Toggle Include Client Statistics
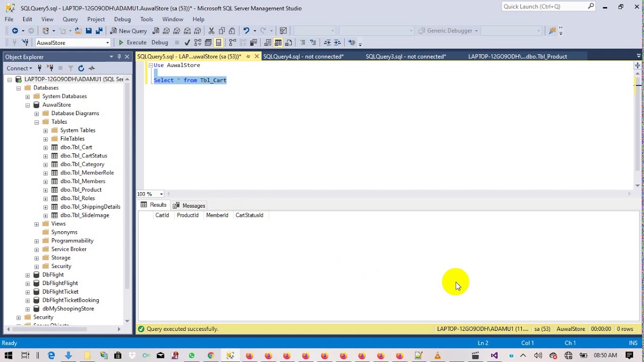 [254, 43]
